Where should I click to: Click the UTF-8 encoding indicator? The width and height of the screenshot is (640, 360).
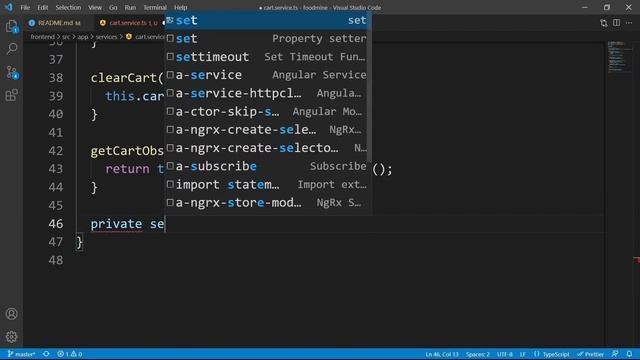click(505, 354)
